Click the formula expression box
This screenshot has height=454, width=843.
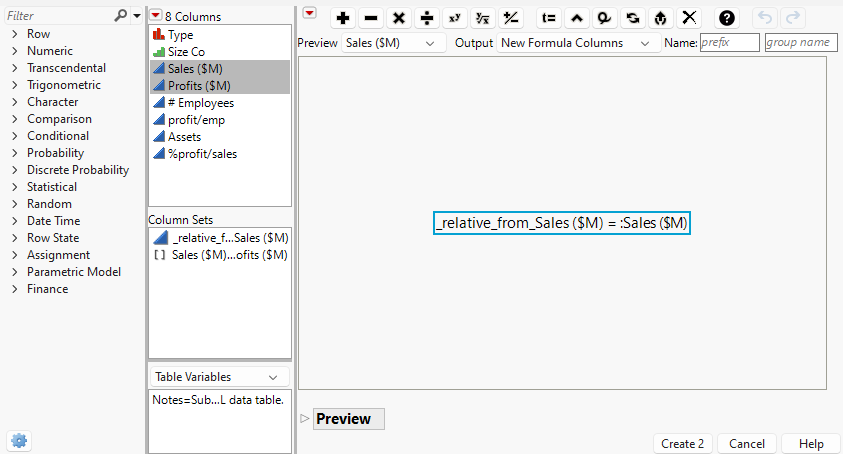[x=562, y=223]
